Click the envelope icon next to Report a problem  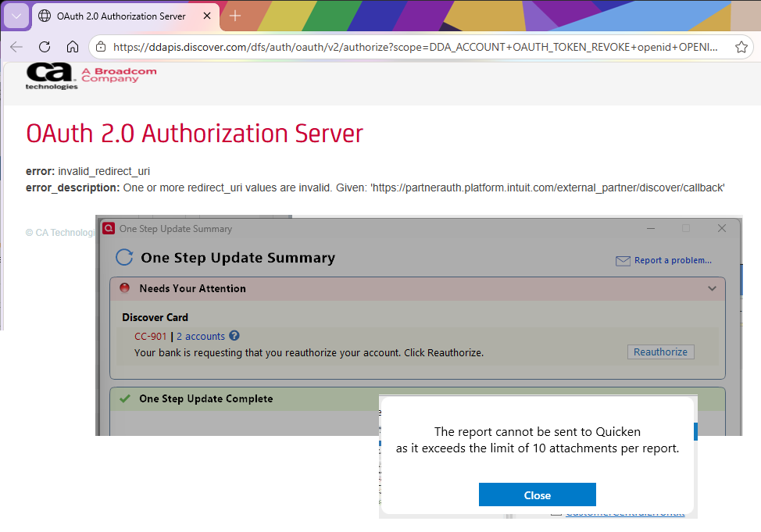click(x=623, y=261)
